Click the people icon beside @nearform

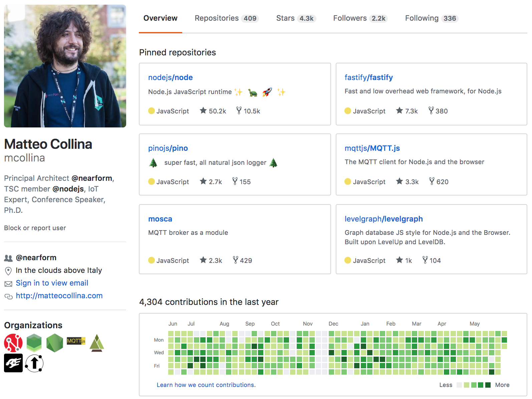click(8, 258)
